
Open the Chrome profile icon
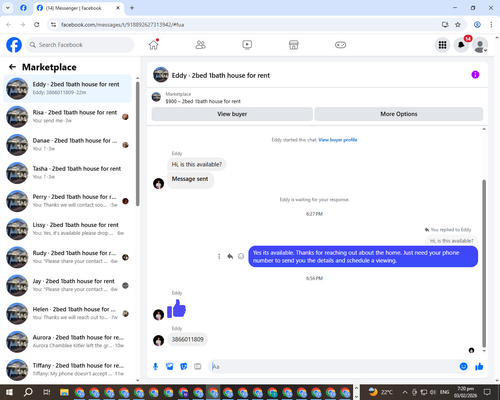point(477,25)
